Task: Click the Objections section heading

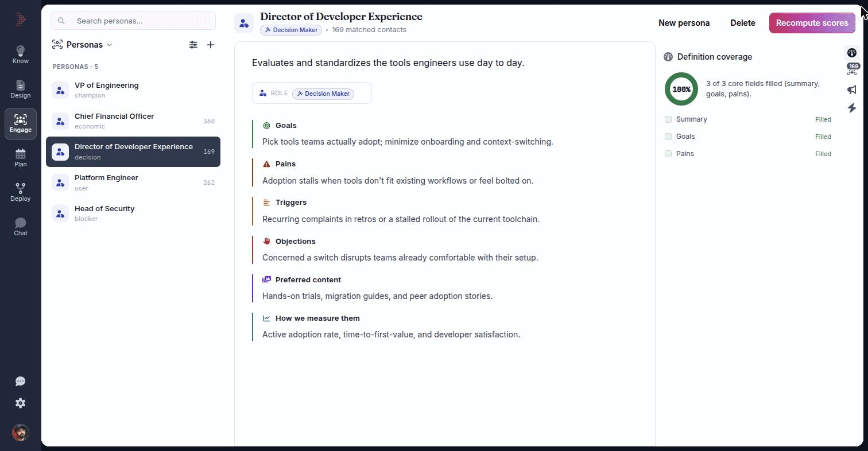Action: pos(295,242)
